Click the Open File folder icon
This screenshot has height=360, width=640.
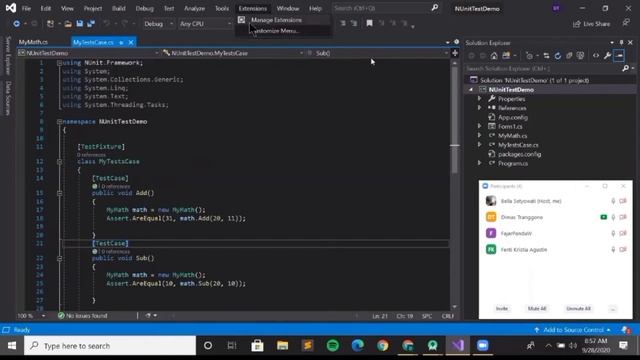tap(68, 24)
